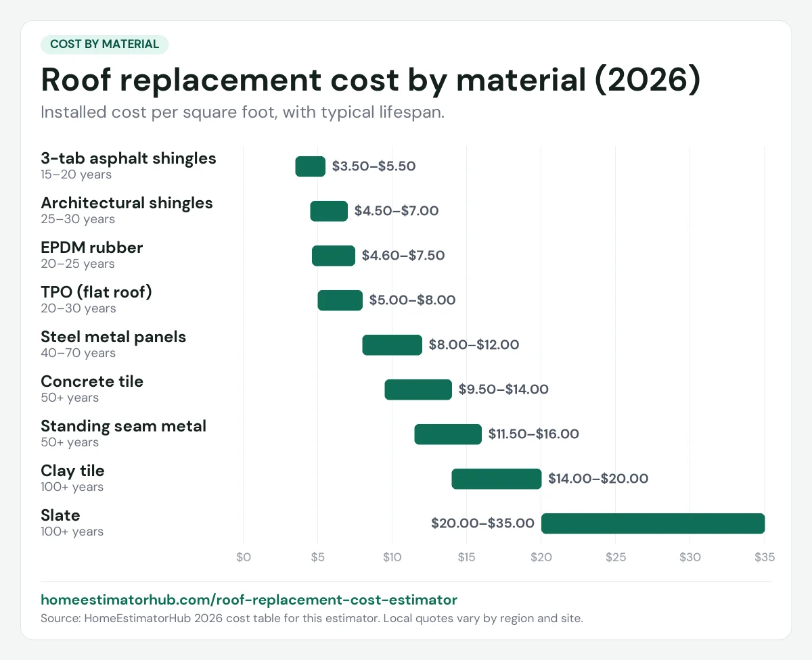Image resolution: width=812 pixels, height=660 pixels.
Task: Click the $4.50–$7.00 value
Action: (397, 211)
